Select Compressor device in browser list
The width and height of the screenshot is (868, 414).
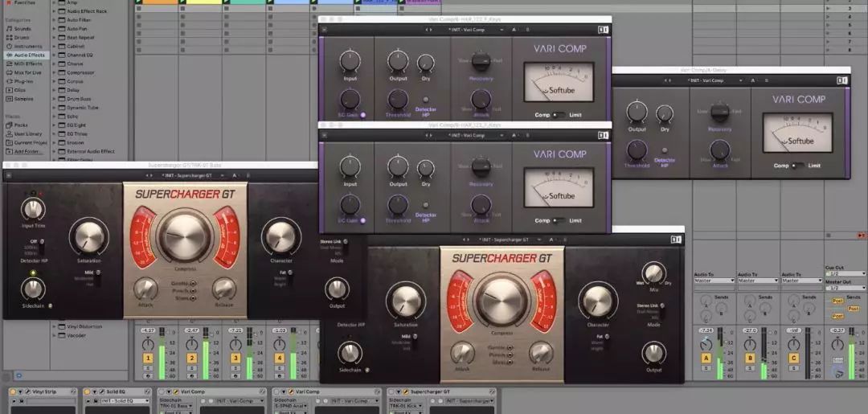[80, 72]
